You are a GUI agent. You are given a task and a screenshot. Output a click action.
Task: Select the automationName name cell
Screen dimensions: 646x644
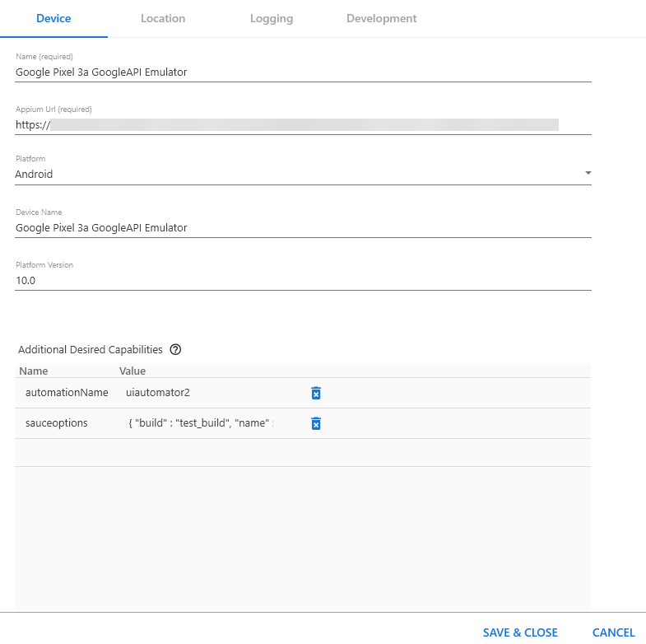67,393
